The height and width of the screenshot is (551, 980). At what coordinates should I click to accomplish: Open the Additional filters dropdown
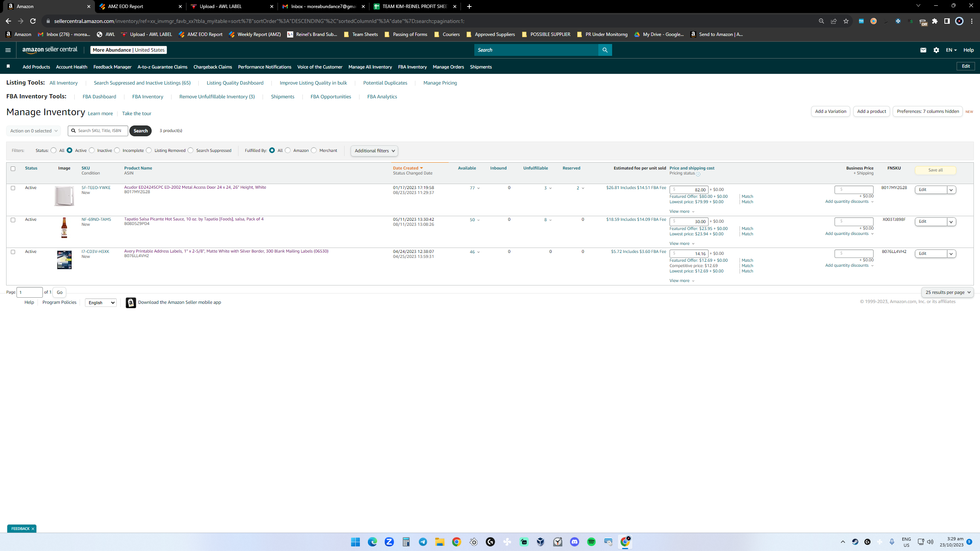(374, 151)
